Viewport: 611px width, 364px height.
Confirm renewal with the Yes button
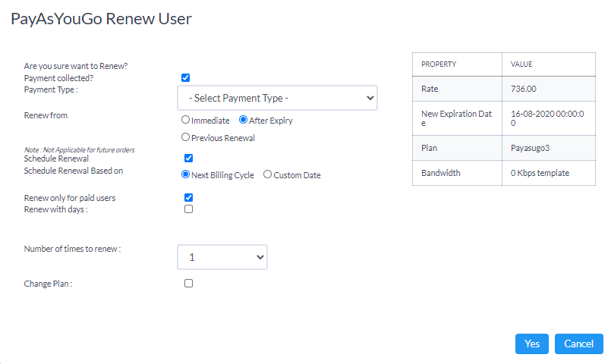pos(532,344)
